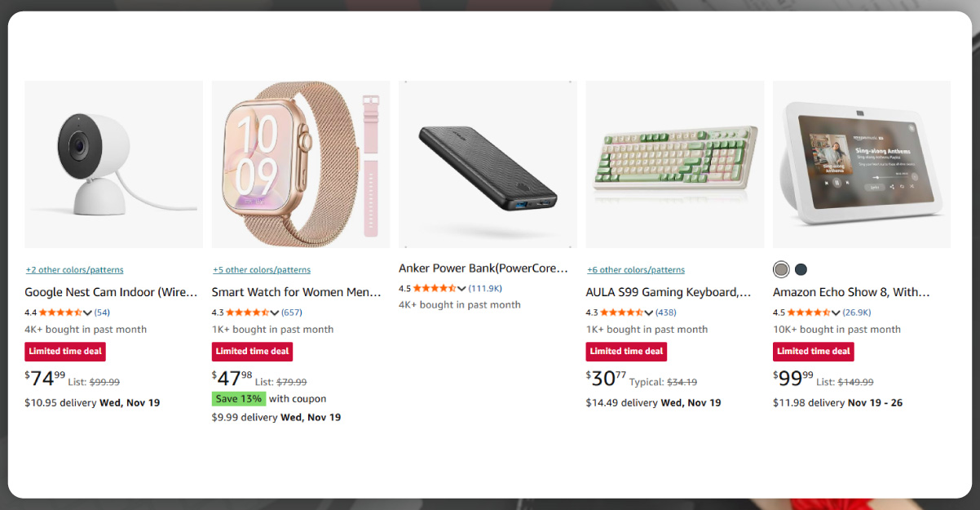Image resolution: width=980 pixels, height=510 pixels.
Task: View the 111.9K Anker reviews count
Action: click(x=485, y=288)
